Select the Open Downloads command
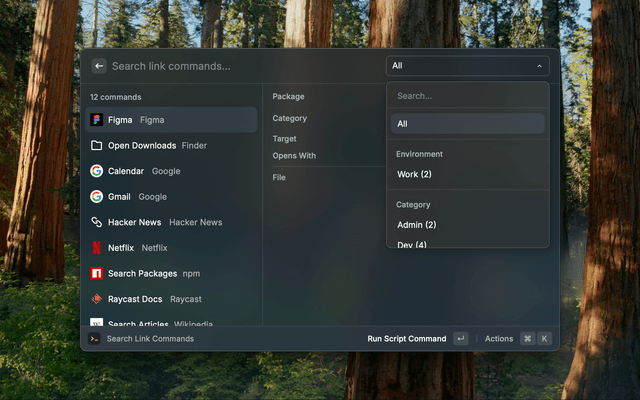Viewport: 640px width, 400px height. pos(171,145)
